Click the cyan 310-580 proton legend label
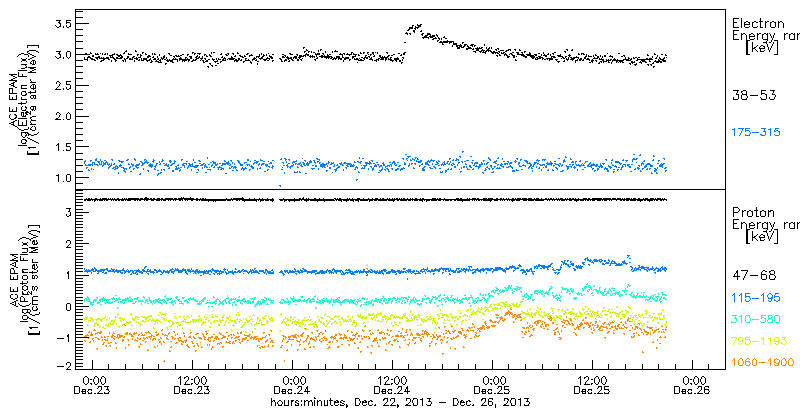 (756, 319)
